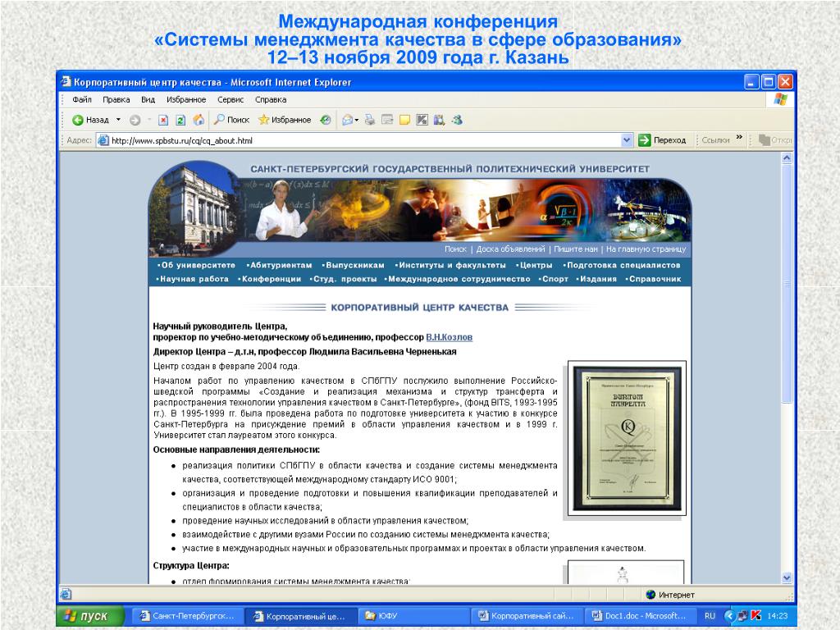
Task: Expand the Ссылки links chevron
Action: tap(739, 138)
